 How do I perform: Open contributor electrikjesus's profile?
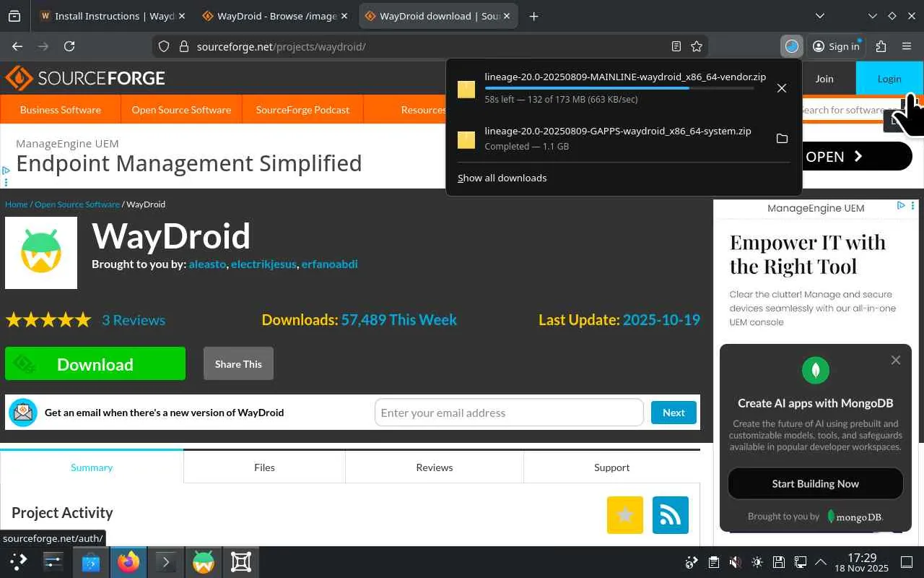click(263, 264)
